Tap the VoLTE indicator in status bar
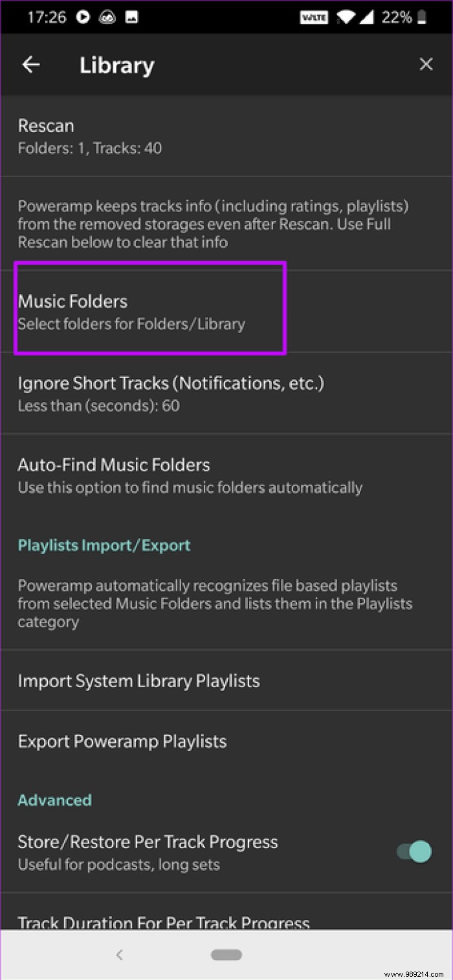This screenshot has width=453, height=980. [x=314, y=17]
